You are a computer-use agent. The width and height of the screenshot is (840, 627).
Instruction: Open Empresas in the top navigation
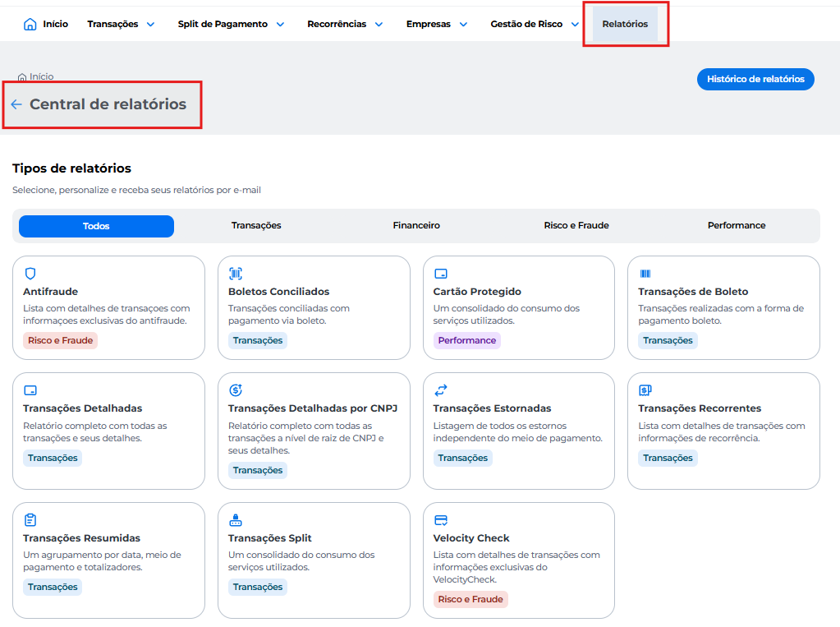tap(428, 24)
